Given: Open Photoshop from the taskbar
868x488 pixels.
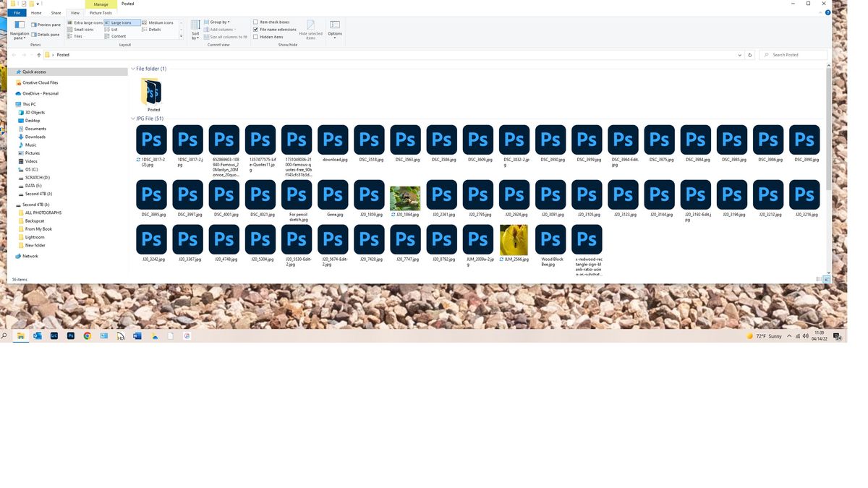Looking at the screenshot, I should [x=71, y=336].
